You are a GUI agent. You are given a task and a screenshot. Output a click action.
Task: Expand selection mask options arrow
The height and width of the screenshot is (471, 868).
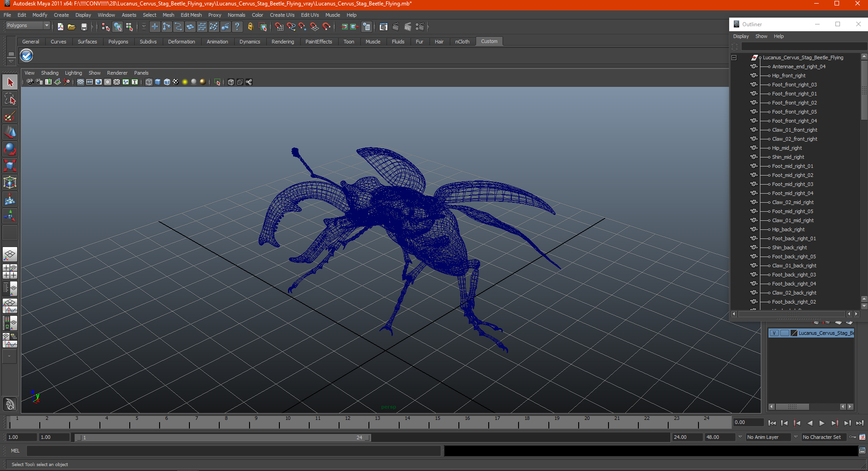(144, 27)
